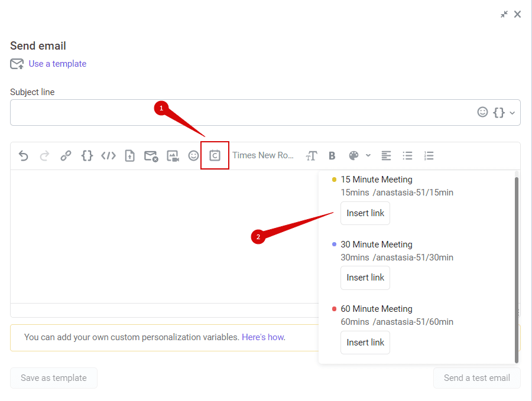Insert an image using the image icon
This screenshot has width=532, height=401.
[172, 155]
